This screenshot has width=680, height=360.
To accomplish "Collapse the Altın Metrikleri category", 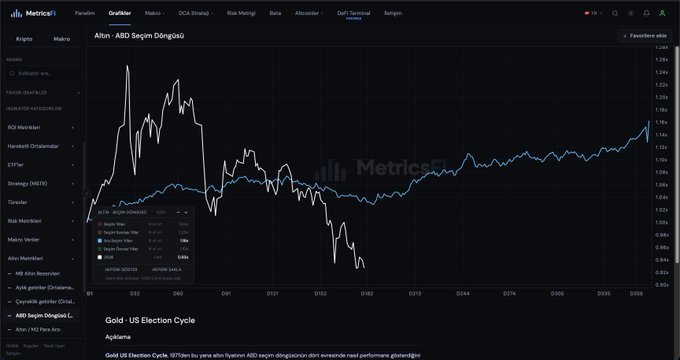I will point(41,259).
